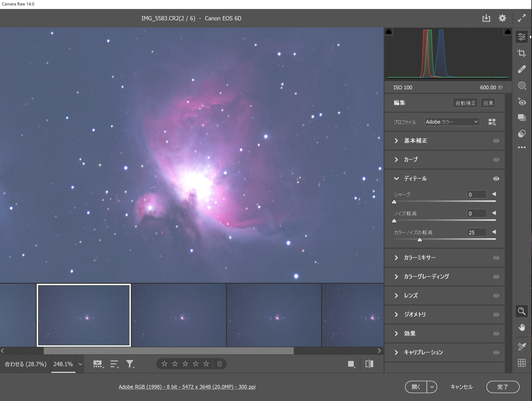This screenshot has width=532, height=401.
Task: Click the 開く button
Action: 416,387
